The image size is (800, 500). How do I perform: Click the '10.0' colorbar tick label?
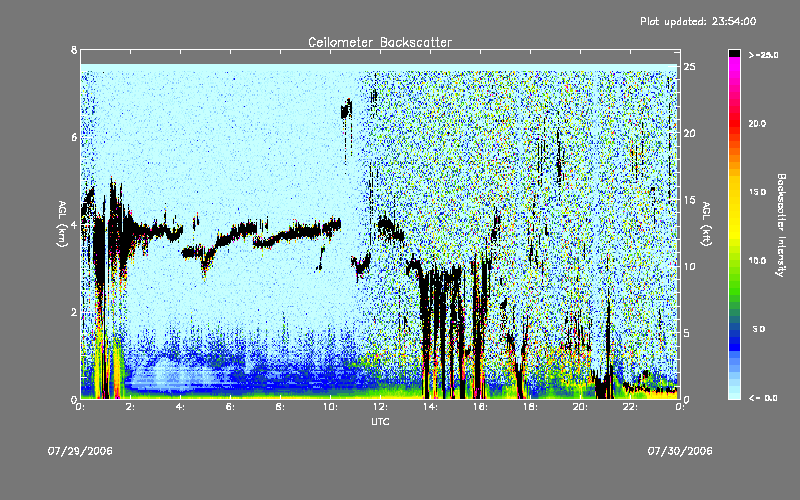tap(757, 261)
